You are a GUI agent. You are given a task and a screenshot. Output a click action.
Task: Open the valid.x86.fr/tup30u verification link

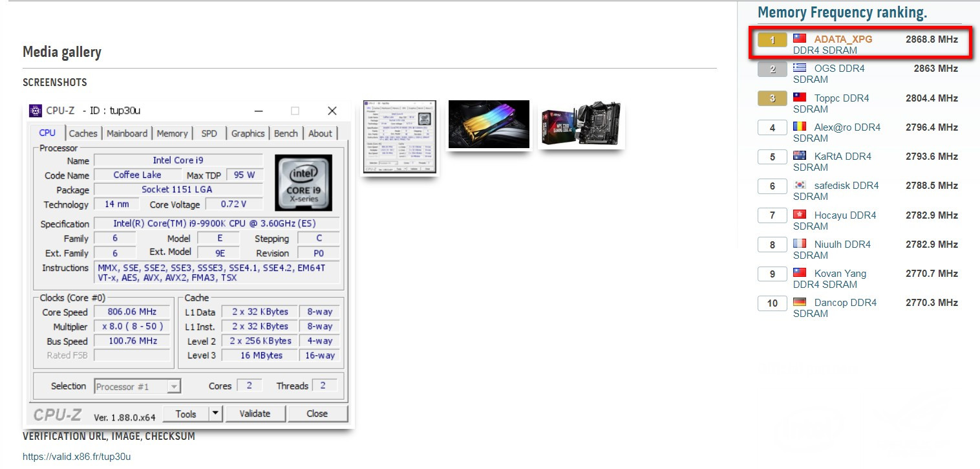[77, 457]
